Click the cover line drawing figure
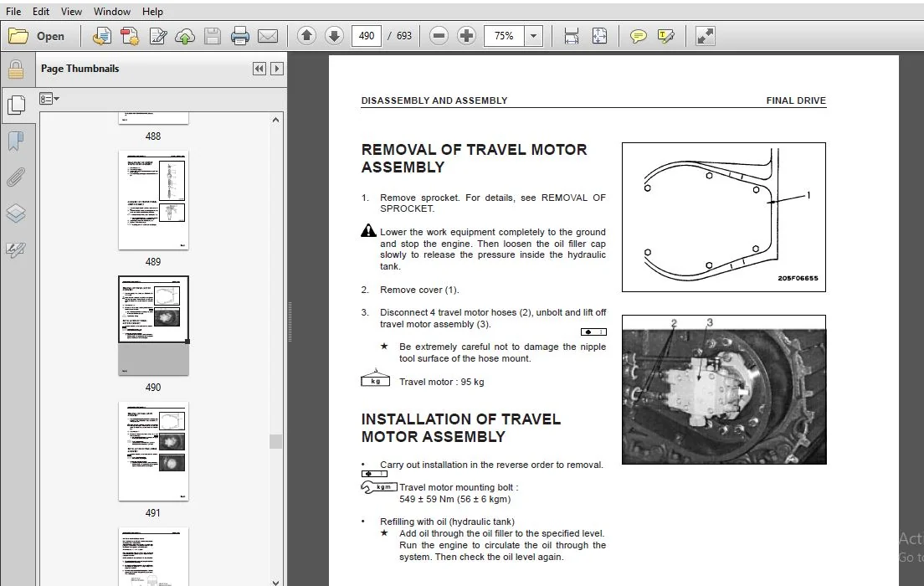Image resolution: width=924 pixels, height=586 pixels. [724, 217]
